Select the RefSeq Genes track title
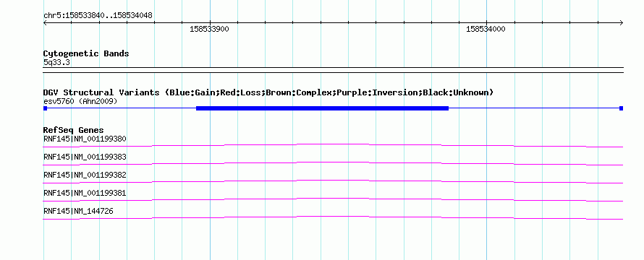 click(x=74, y=131)
